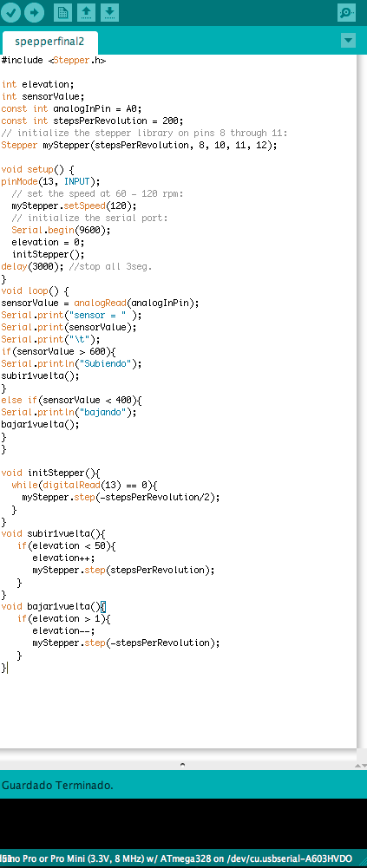Click the 'if(elevation > 1){' line
This screenshot has height=868, width=367.
pos(63,619)
